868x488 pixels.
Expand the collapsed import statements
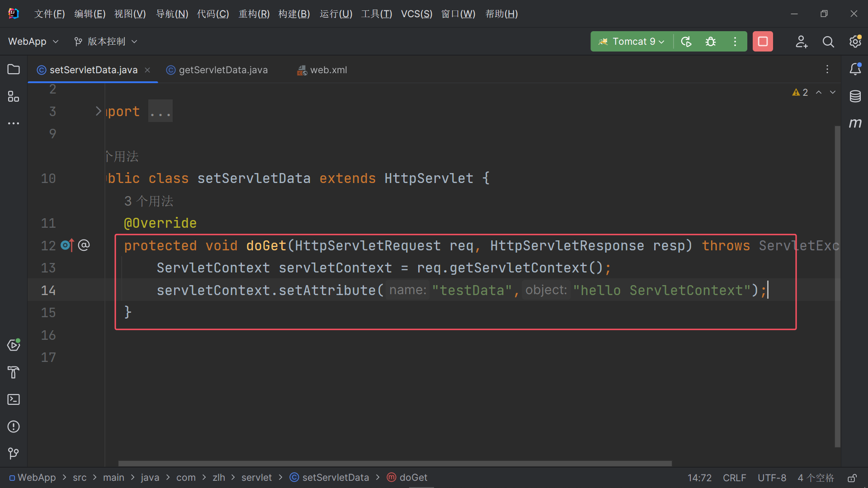tap(160, 111)
